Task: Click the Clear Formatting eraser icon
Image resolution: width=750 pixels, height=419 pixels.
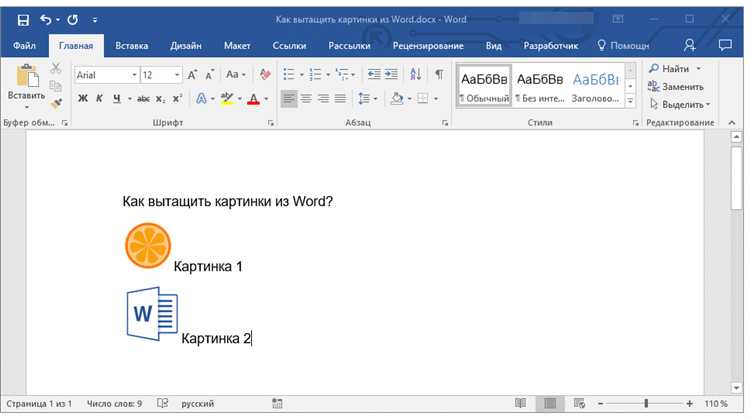Action: point(265,75)
